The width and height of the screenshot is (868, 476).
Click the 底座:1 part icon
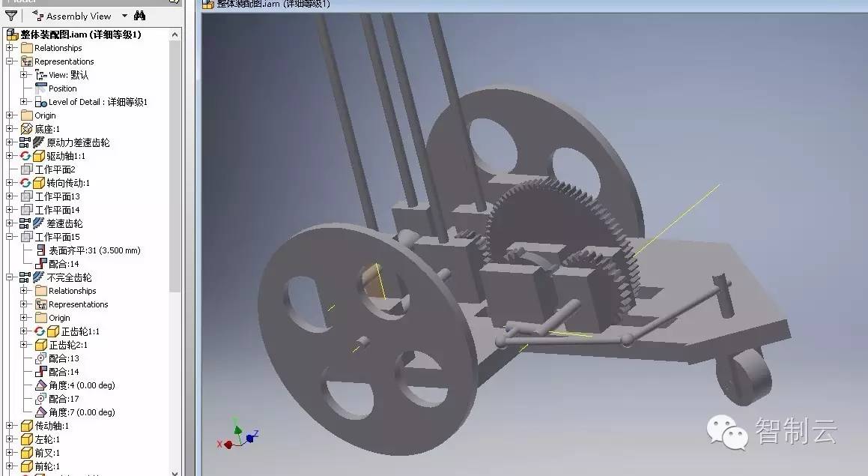pyautogui.click(x=26, y=129)
